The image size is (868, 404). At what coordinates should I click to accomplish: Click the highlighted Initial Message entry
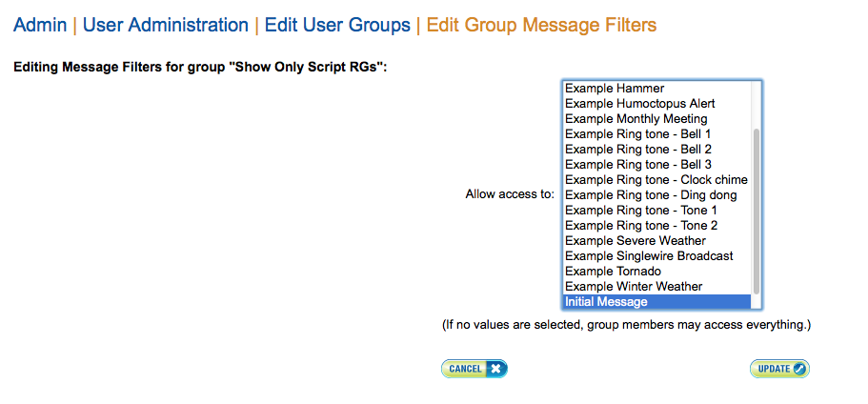point(657,302)
